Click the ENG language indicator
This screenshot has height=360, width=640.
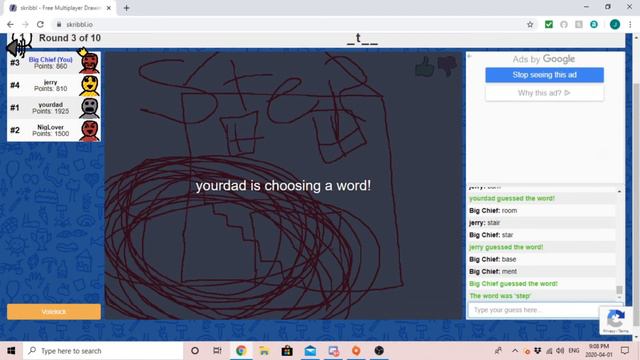coord(574,351)
